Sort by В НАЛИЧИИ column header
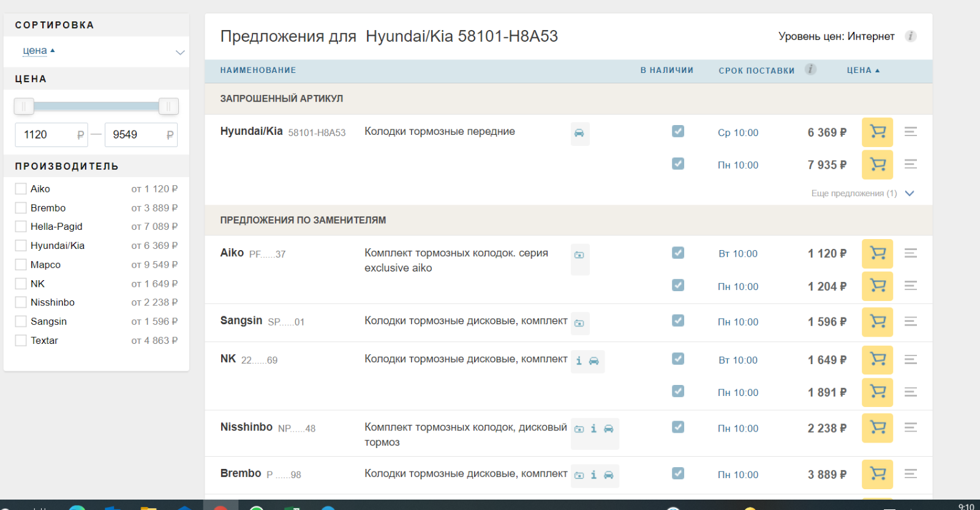The image size is (980, 510). (667, 70)
